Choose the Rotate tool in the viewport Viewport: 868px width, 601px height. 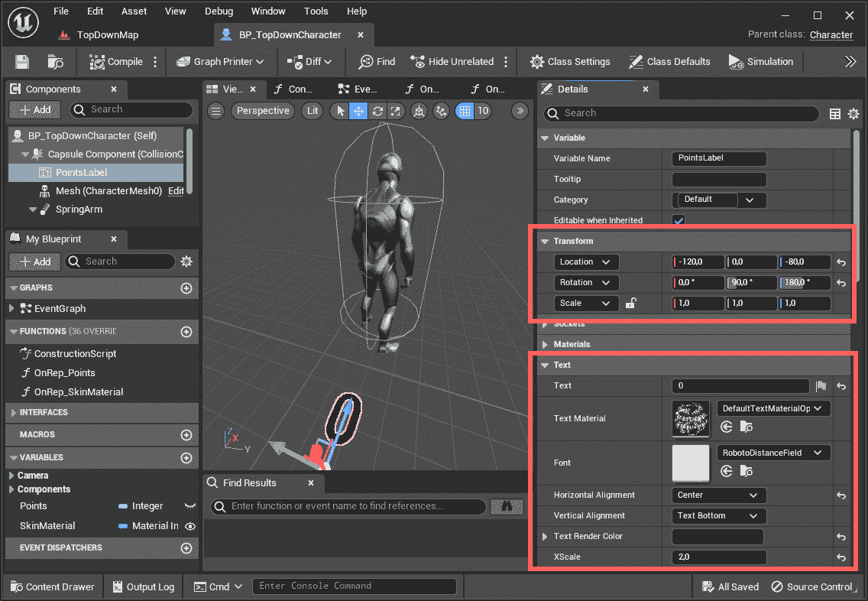pyautogui.click(x=377, y=111)
